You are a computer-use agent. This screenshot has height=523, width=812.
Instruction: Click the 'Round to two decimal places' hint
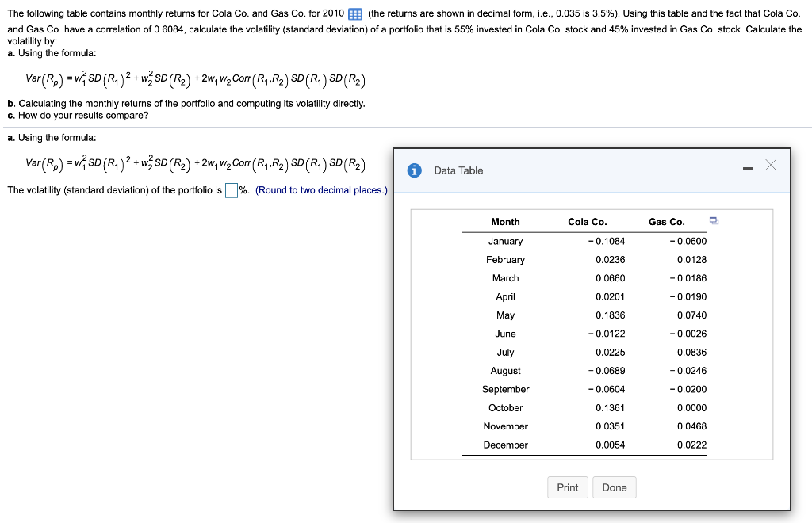pos(321,190)
